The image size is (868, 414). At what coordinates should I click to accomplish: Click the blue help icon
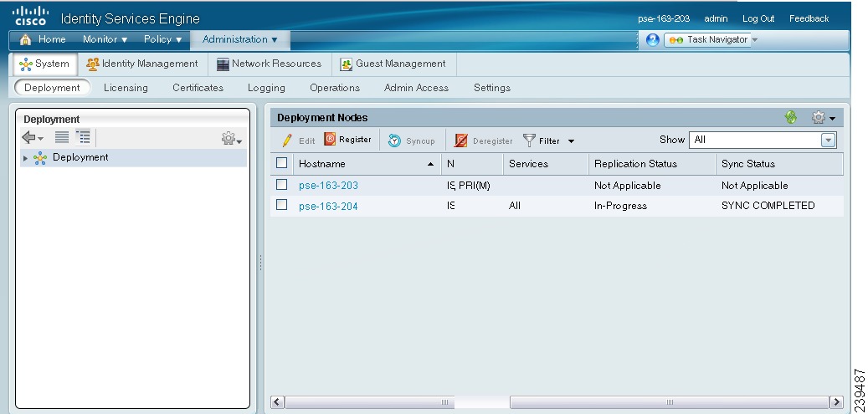pos(653,40)
